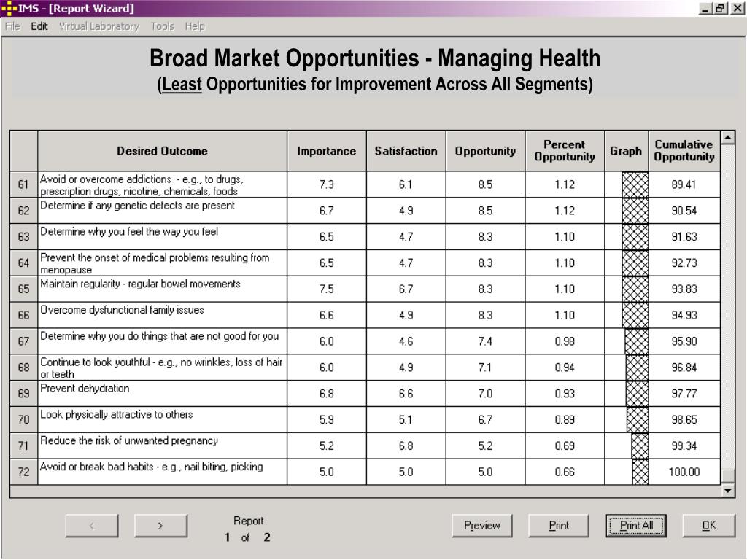Screen dimensions: 747x560
Task: Confirm with the OK button
Action: click(708, 525)
